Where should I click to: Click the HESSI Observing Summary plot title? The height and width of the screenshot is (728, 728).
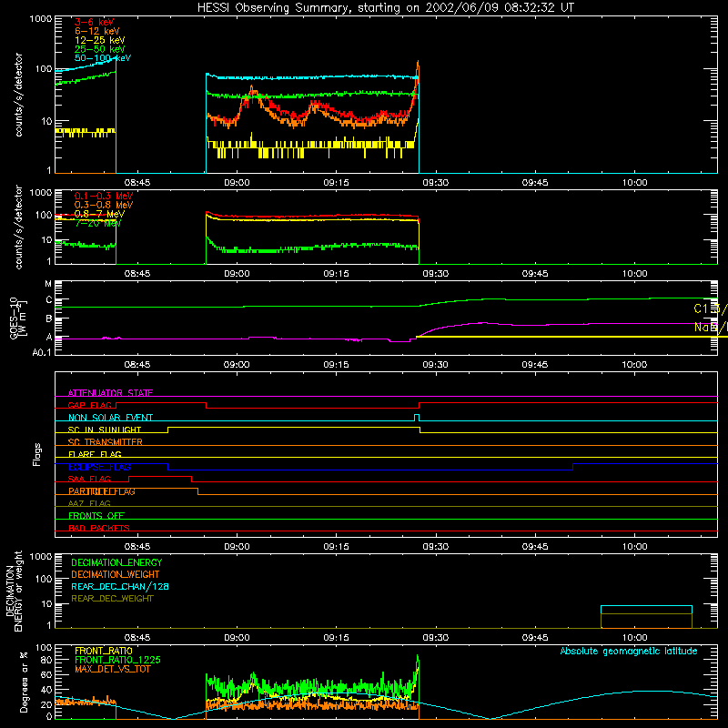[x=385, y=7]
